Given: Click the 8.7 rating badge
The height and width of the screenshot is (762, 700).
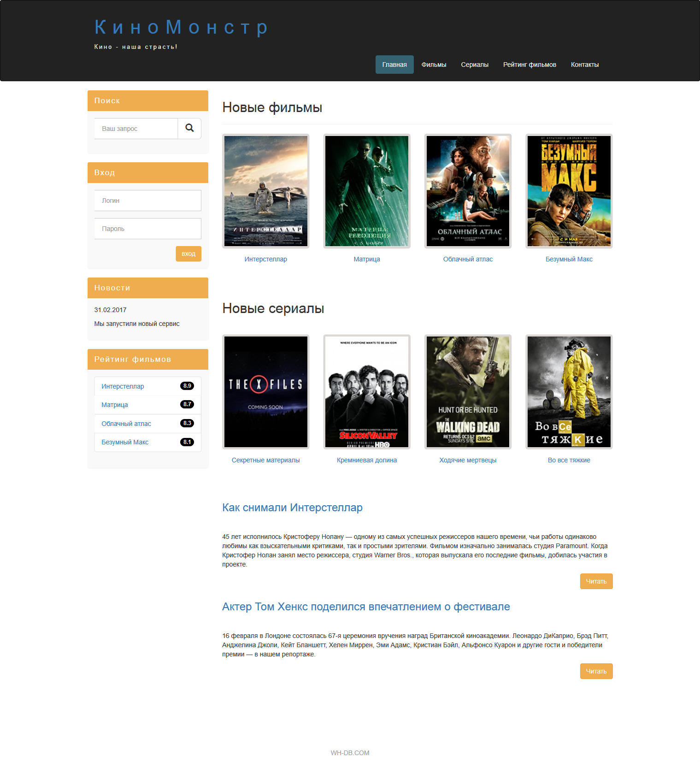Looking at the screenshot, I should (x=187, y=404).
